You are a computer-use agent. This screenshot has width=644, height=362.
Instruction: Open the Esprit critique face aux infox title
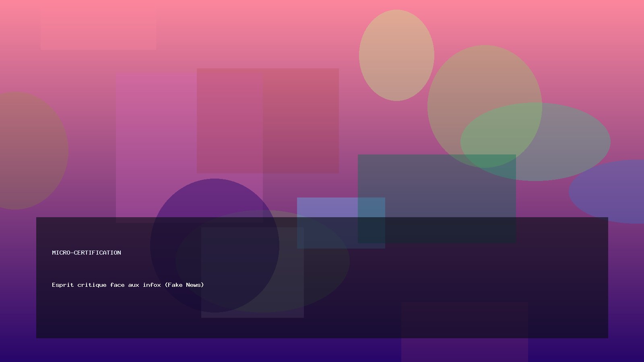128,285
